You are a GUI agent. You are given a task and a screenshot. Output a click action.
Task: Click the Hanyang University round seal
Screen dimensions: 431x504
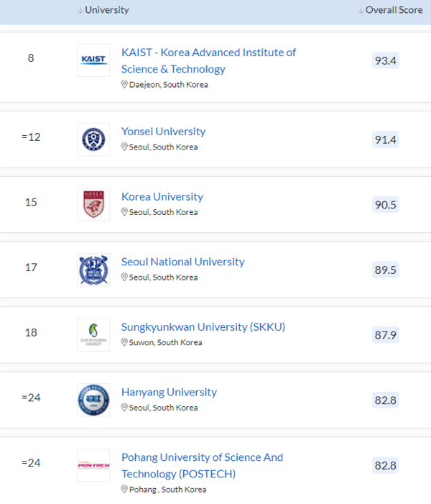93,400
